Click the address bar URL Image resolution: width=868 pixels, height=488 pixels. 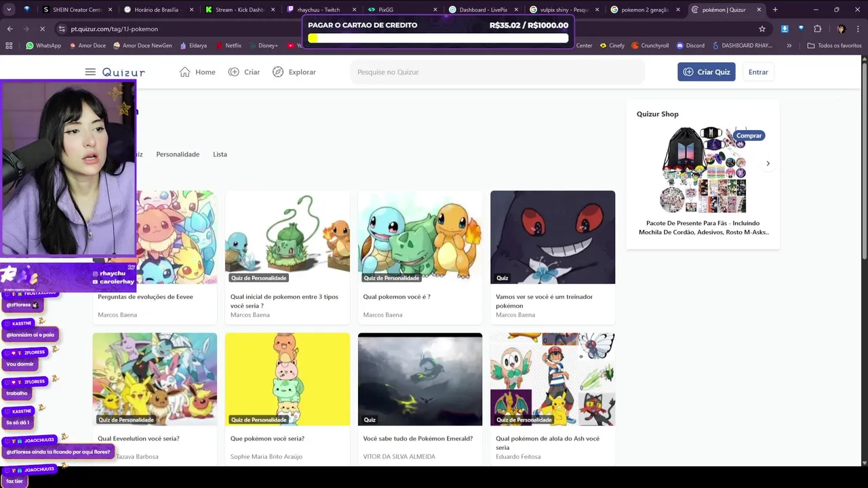click(114, 29)
